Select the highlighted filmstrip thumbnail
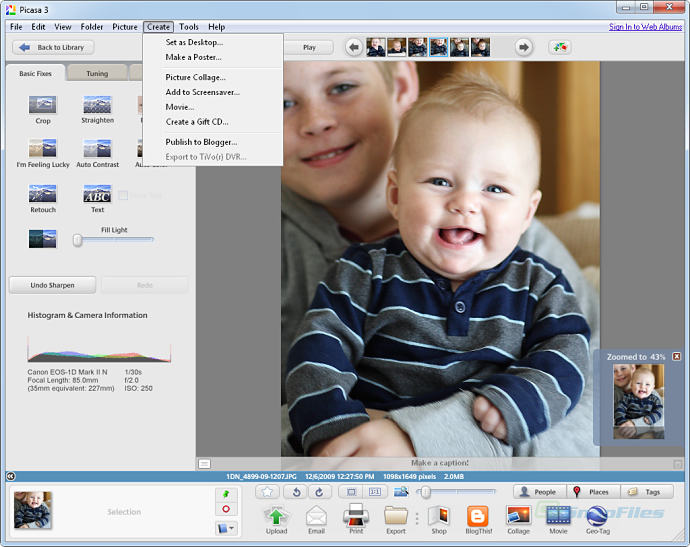Screen dimensions: 690x547 click(439, 47)
